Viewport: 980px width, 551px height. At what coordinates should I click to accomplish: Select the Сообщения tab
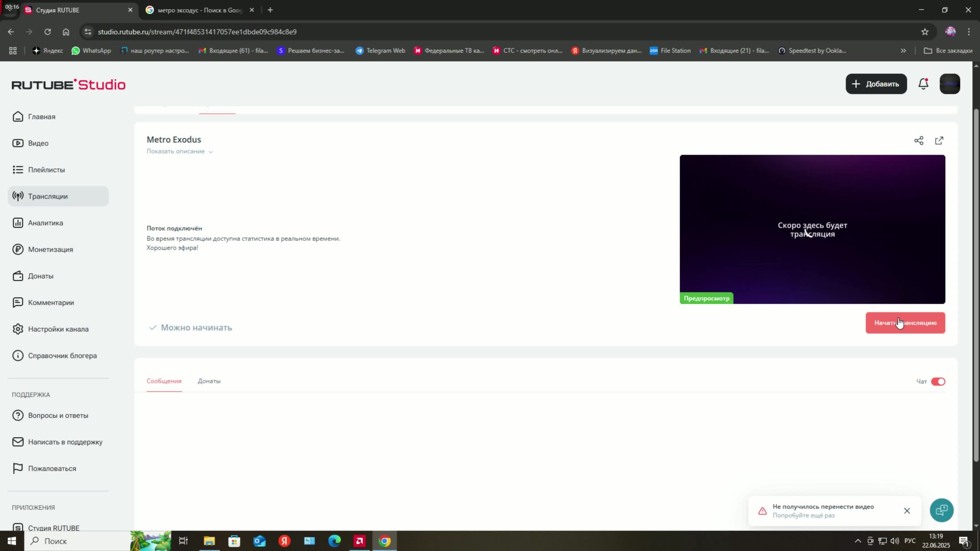(x=164, y=381)
